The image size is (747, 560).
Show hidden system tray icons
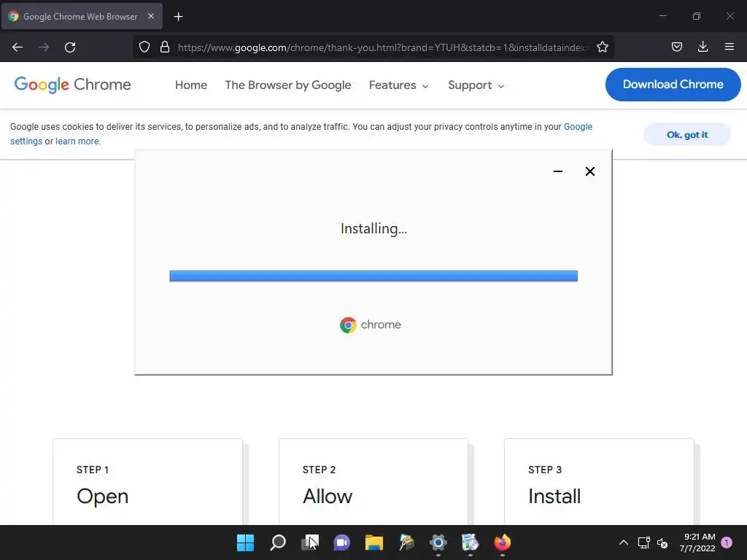click(623, 542)
